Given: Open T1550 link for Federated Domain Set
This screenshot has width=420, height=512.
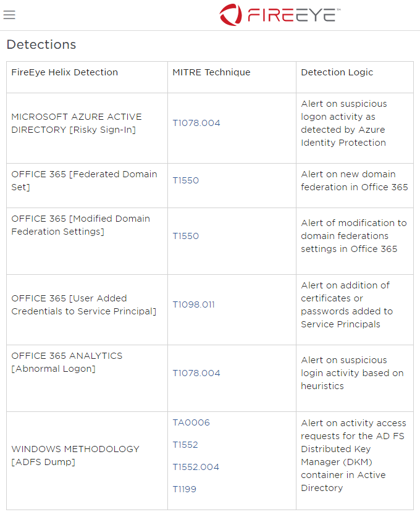Looking at the screenshot, I should (x=186, y=180).
